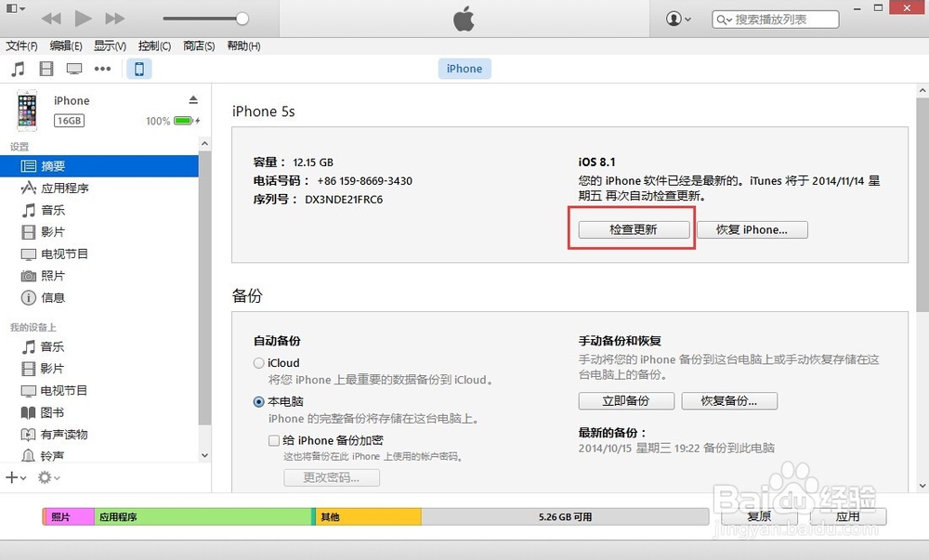Screen dimensions: 929x560
Task: Select the 本电脑 backup radio button
Action: coord(258,402)
